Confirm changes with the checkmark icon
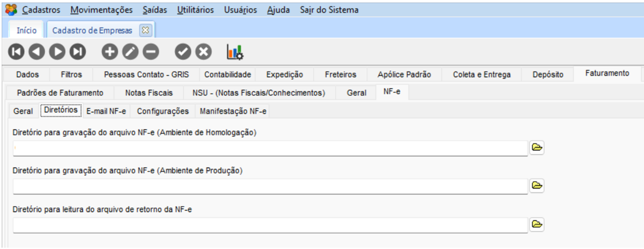This screenshot has width=644, height=249. pyautogui.click(x=183, y=52)
